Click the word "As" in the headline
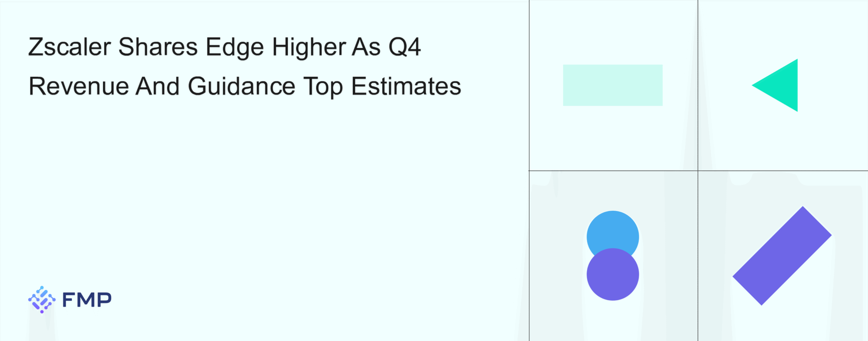The width and height of the screenshot is (868, 341). 366,47
